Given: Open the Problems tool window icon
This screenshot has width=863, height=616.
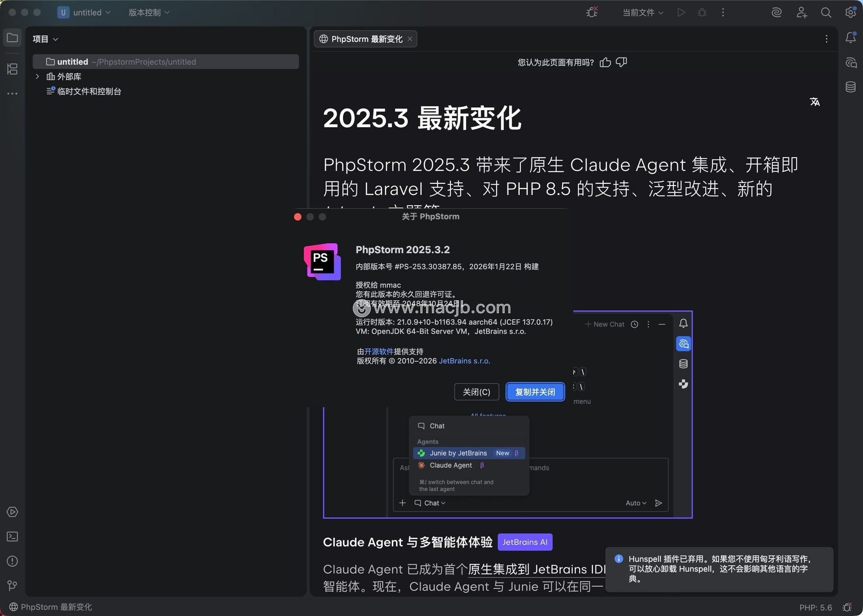Looking at the screenshot, I should [x=12, y=561].
